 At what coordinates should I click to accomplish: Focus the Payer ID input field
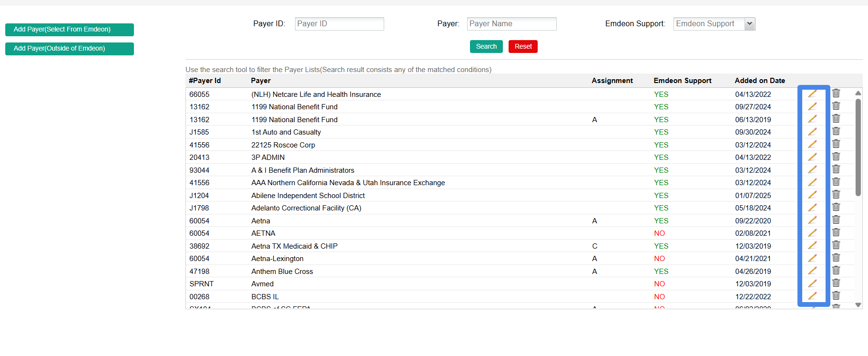(x=339, y=24)
